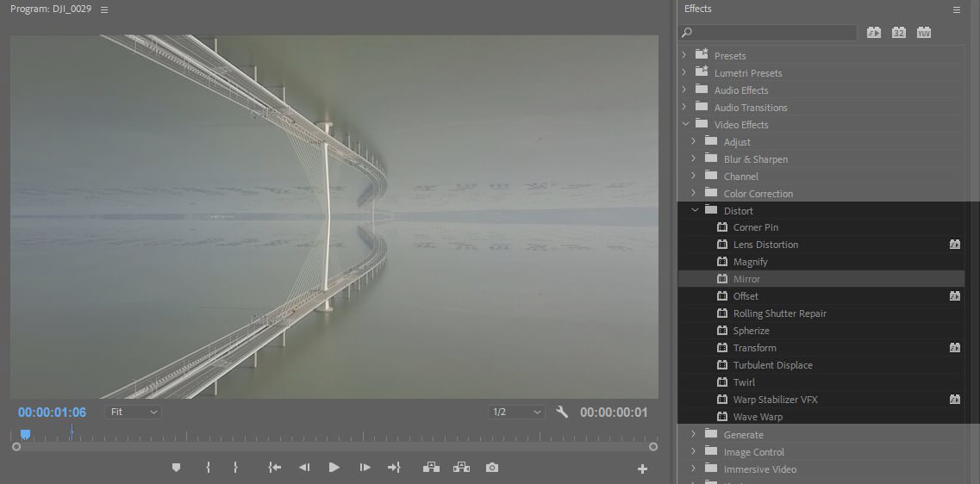Click accelerated badge on Transform row
980x484 pixels.
[x=954, y=348]
